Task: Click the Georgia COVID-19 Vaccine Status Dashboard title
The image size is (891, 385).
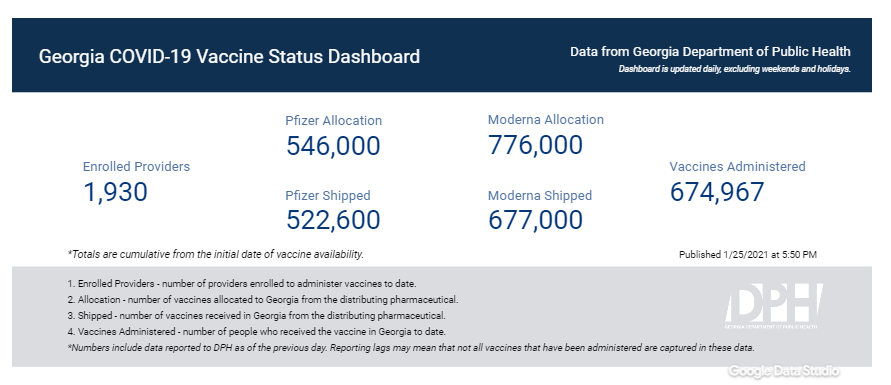Action: [229, 57]
